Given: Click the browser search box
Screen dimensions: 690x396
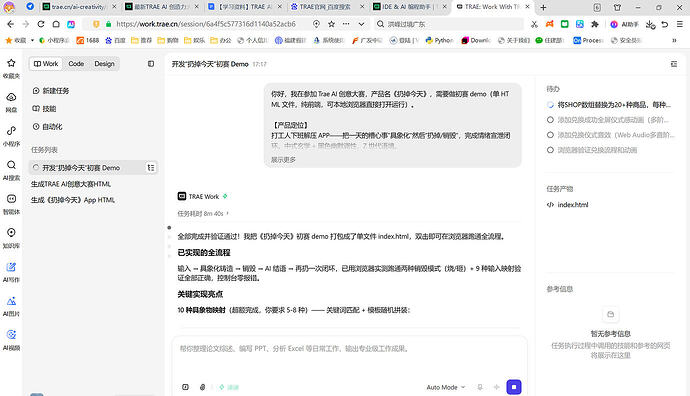Looking at the screenshot, I should point(449,24).
